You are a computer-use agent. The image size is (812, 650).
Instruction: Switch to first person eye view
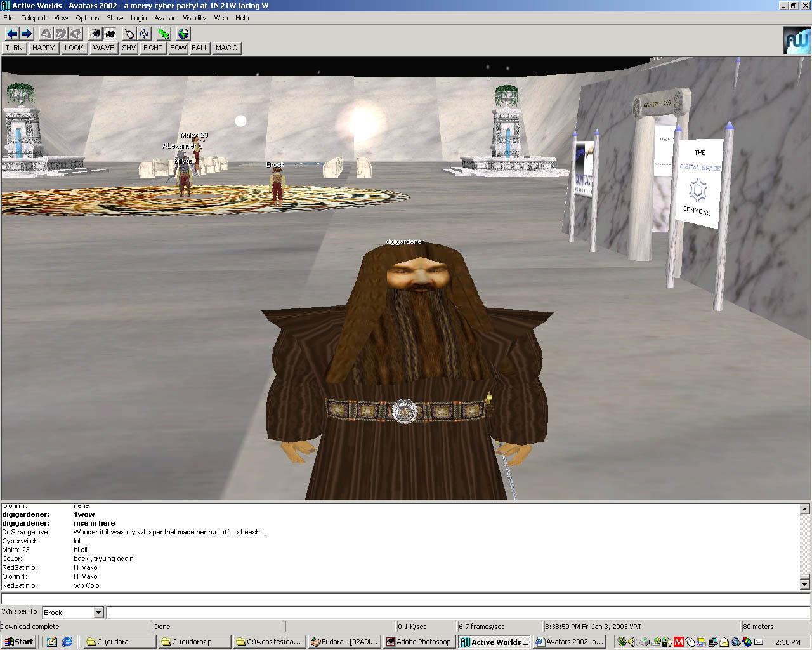tap(95, 34)
